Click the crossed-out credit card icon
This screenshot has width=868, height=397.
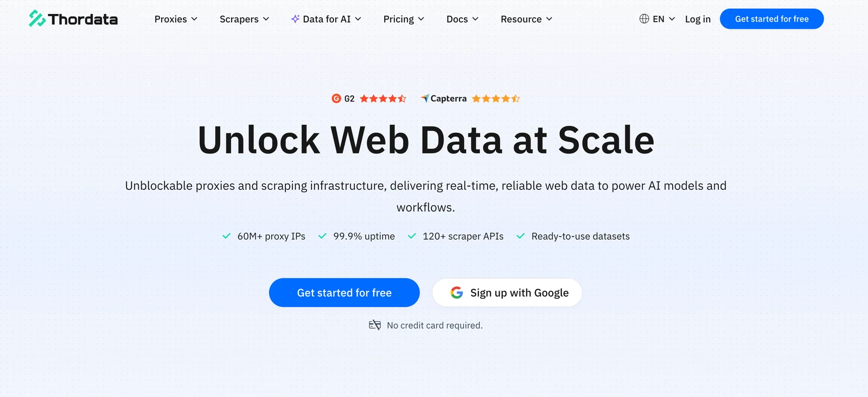tap(375, 325)
